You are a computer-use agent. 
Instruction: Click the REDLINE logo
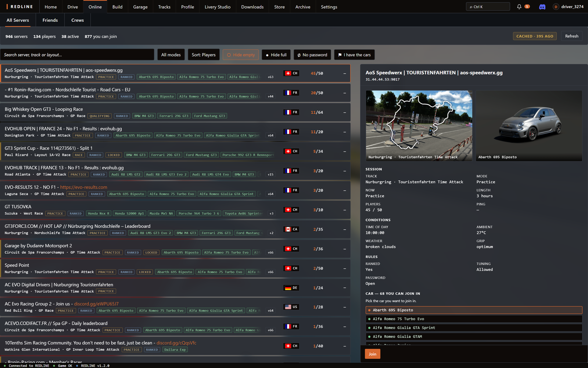[x=20, y=7]
